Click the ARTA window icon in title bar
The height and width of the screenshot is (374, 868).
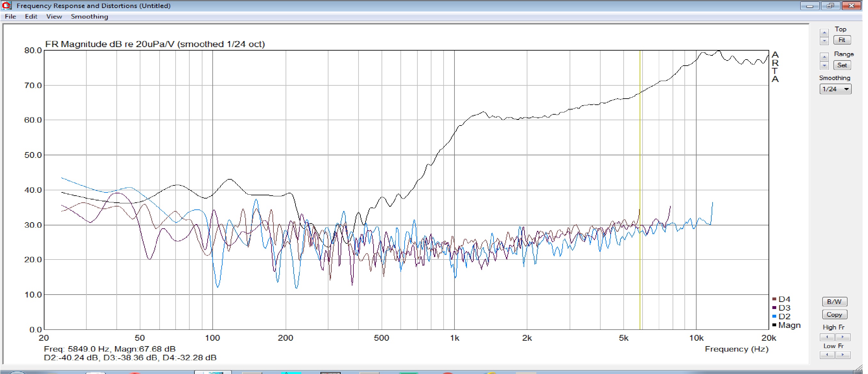6,5
